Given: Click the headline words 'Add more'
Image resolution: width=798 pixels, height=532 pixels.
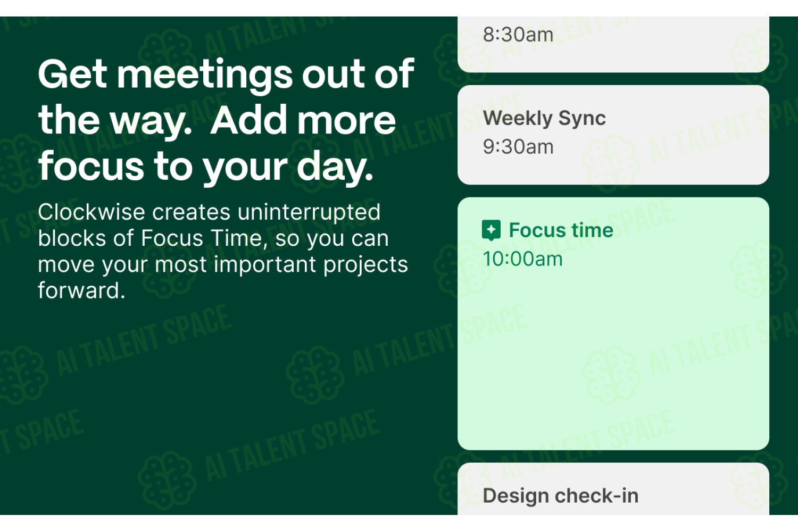Looking at the screenshot, I should tap(303, 120).
